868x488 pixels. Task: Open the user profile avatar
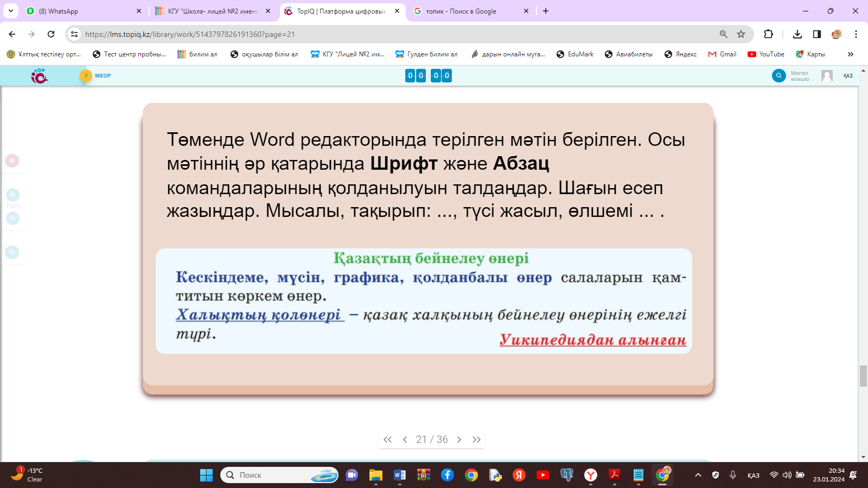(x=827, y=75)
